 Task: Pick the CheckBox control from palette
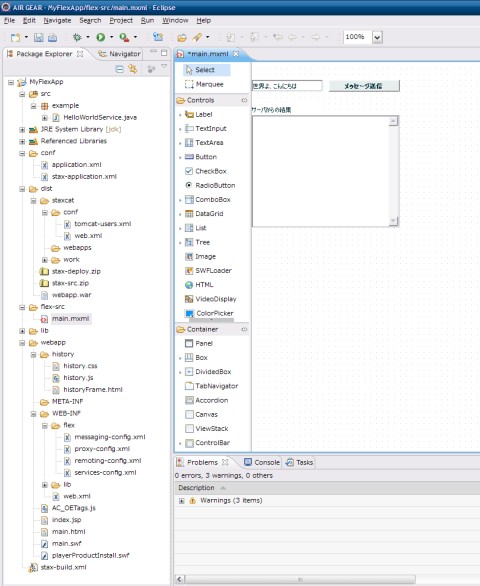tap(206, 171)
